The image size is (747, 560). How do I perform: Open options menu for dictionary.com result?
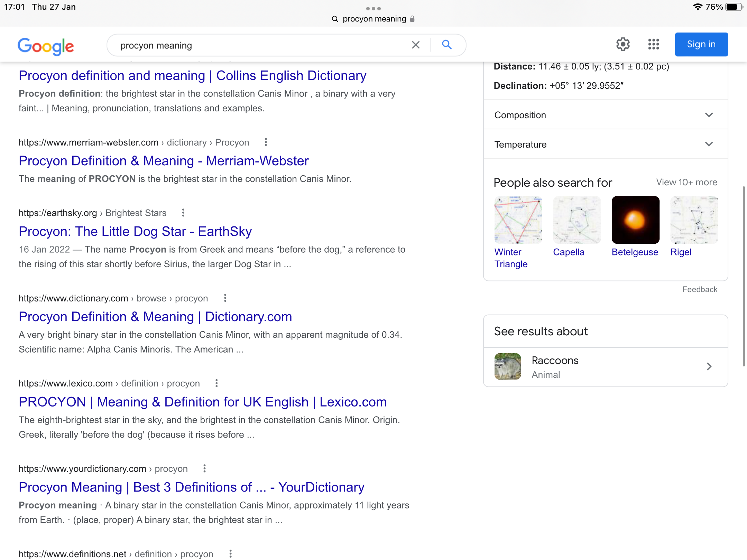[x=225, y=298]
